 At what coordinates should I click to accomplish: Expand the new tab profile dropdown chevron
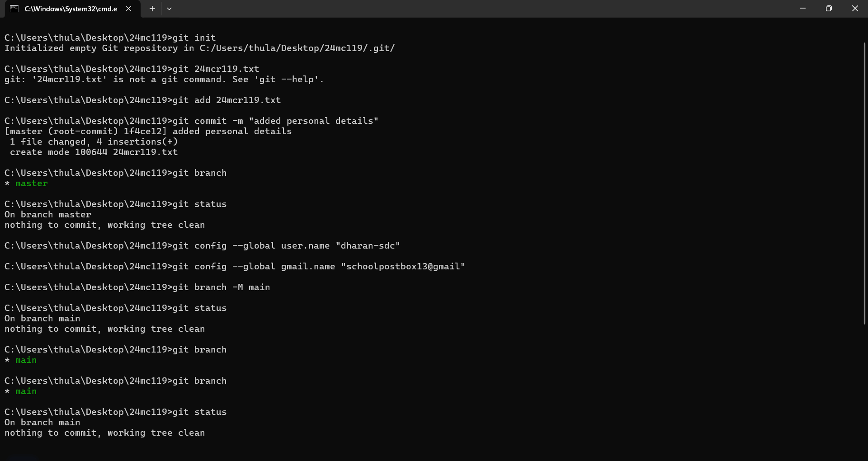point(169,9)
